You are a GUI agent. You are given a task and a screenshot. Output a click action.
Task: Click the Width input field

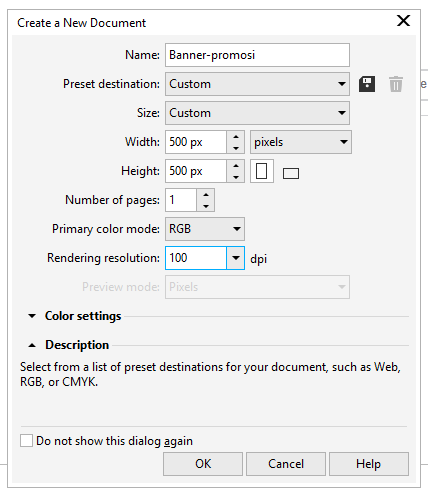(196, 142)
